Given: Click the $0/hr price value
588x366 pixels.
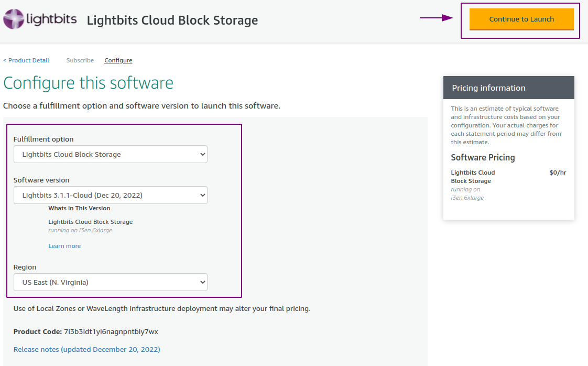Looking at the screenshot, I should [558, 173].
